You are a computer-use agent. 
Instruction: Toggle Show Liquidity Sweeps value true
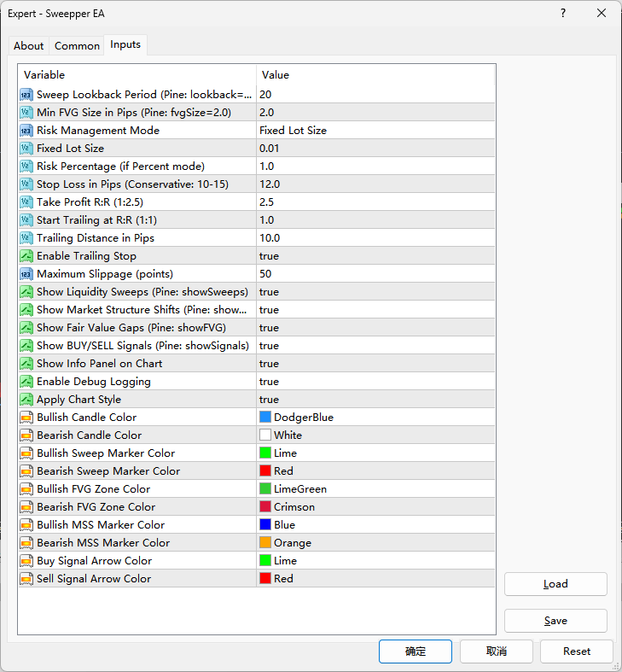click(375, 292)
